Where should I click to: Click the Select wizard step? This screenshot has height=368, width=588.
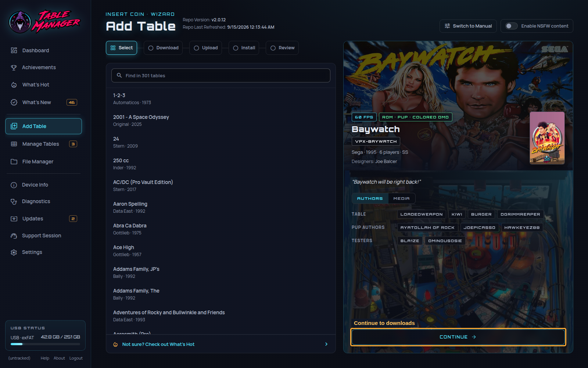(121, 48)
